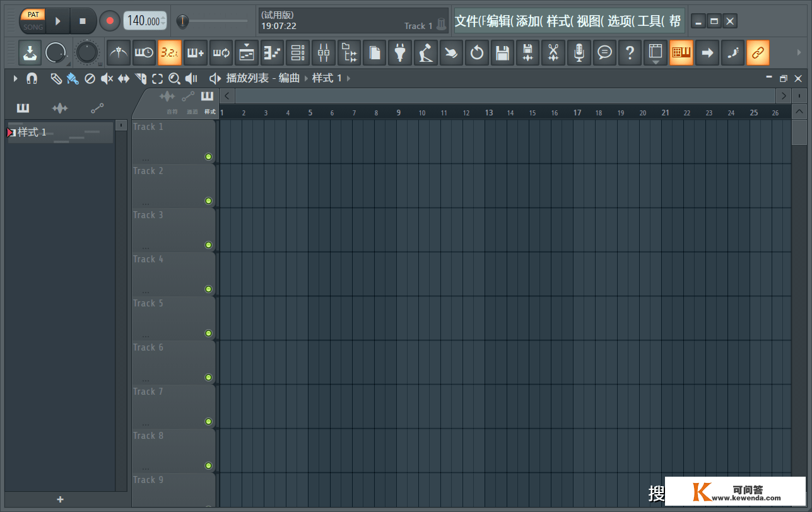Select the dashed-square selection tool
Screen dimensions: 812x512
click(157, 78)
